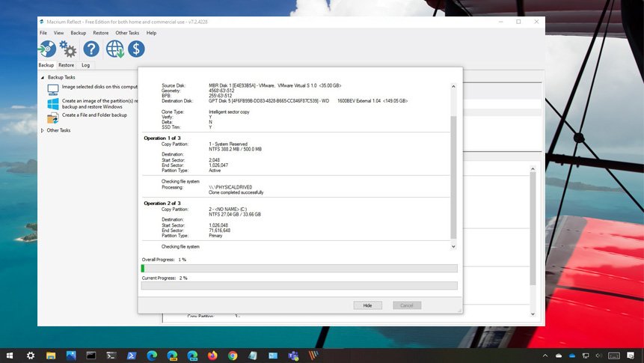This screenshot has height=363, width=644.
Task: Select Create a File and Folder backup
Action: 94,115
